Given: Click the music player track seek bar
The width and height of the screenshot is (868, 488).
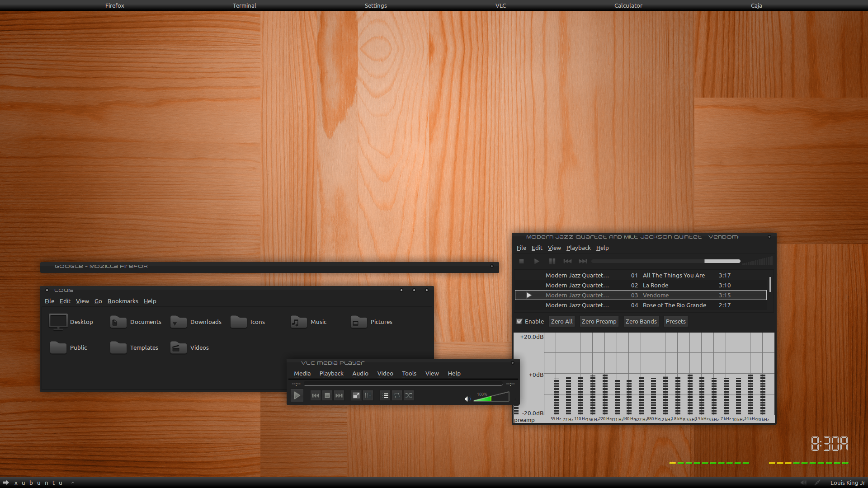Looking at the screenshot, I should pyautogui.click(x=666, y=261).
